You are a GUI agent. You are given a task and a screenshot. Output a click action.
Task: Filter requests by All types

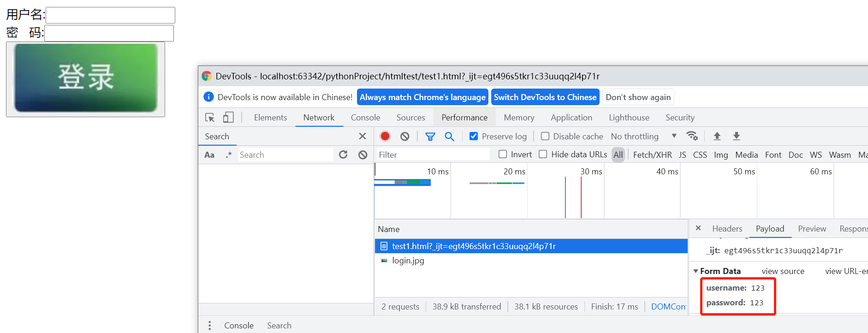click(x=618, y=155)
